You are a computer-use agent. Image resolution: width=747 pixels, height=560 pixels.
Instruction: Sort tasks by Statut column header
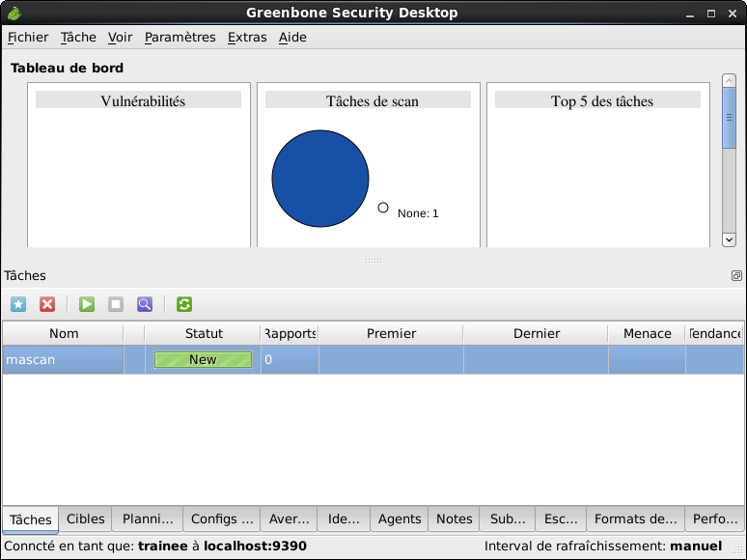[204, 333]
